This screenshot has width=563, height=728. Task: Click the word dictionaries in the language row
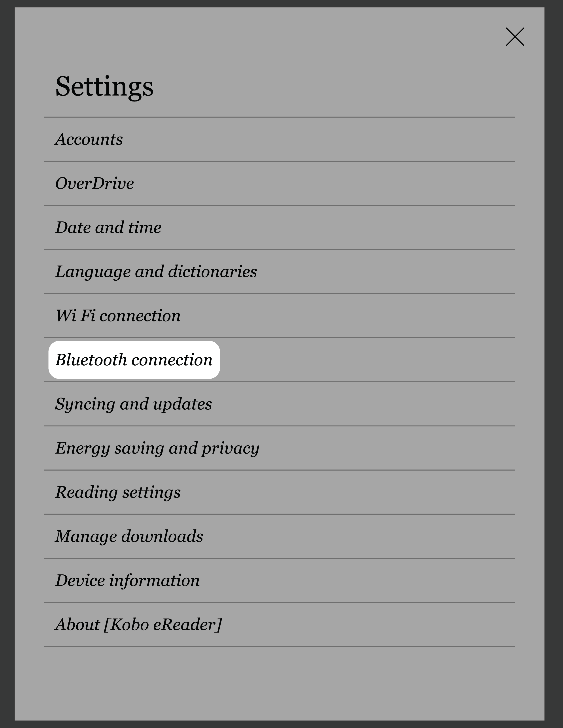pyautogui.click(x=212, y=272)
